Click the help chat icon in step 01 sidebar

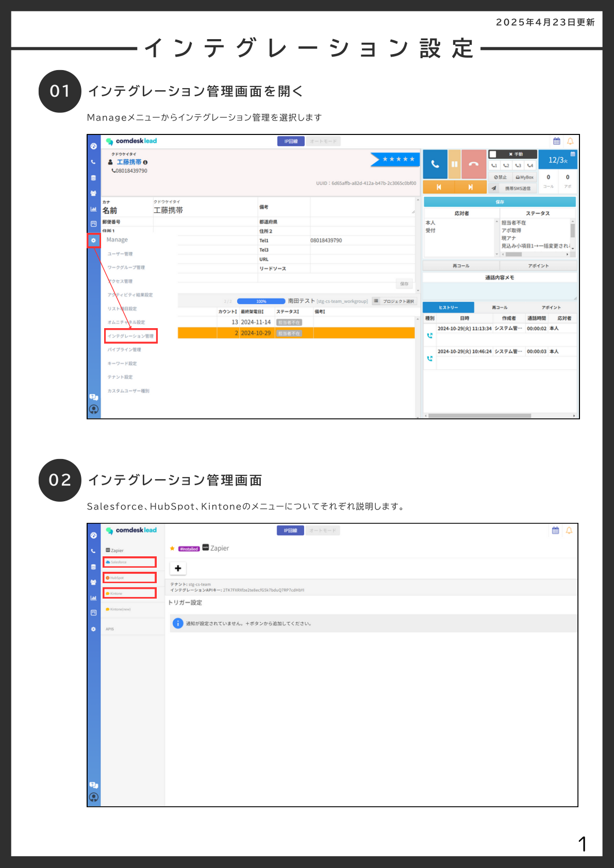point(93,397)
